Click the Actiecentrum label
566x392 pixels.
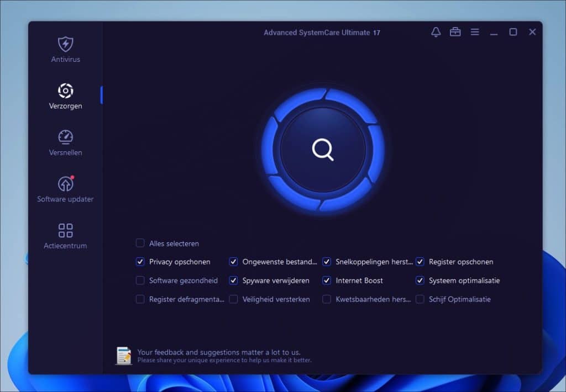tap(65, 246)
